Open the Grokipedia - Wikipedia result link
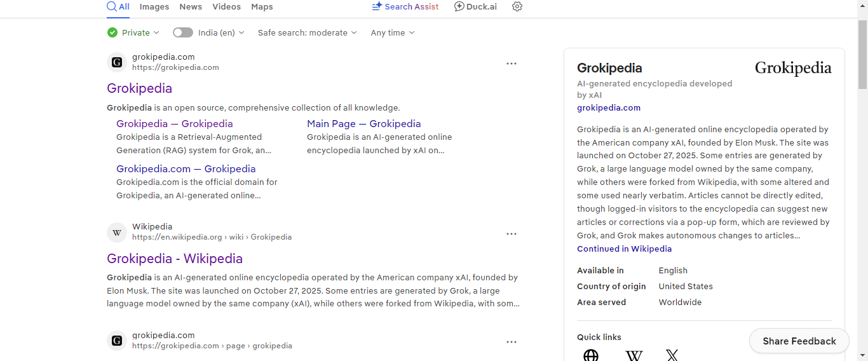Image resolution: width=868 pixels, height=361 pixels. point(175,259)
